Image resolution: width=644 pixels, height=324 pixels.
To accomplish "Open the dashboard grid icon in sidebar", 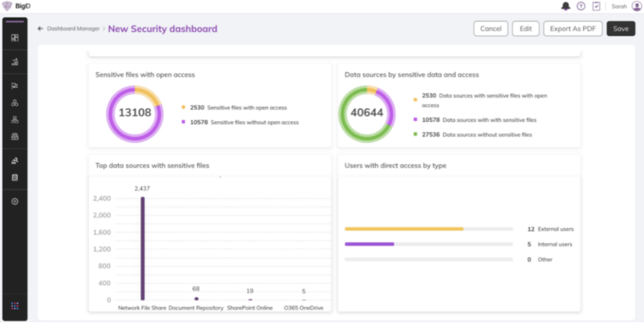I will [x=15, y=38].
